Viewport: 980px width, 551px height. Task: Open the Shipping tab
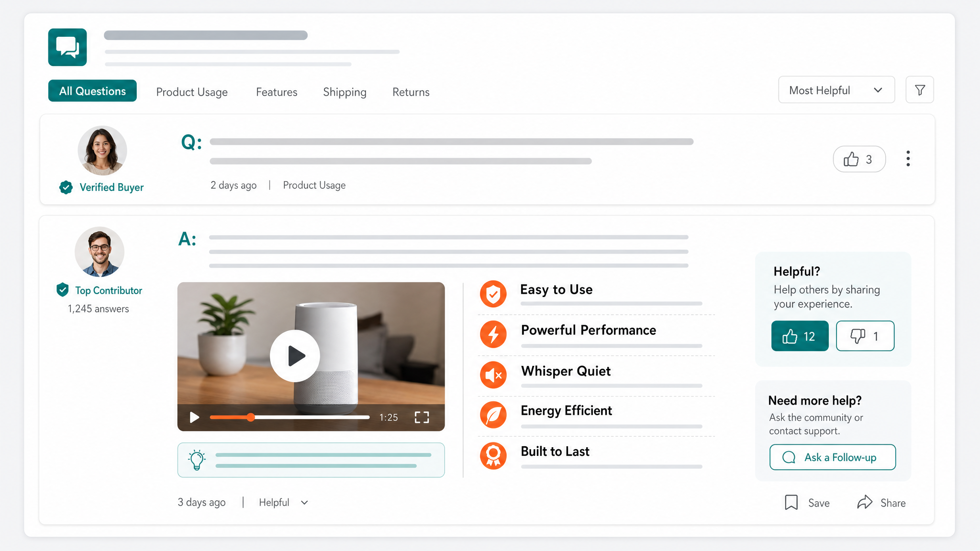point(345,92)
